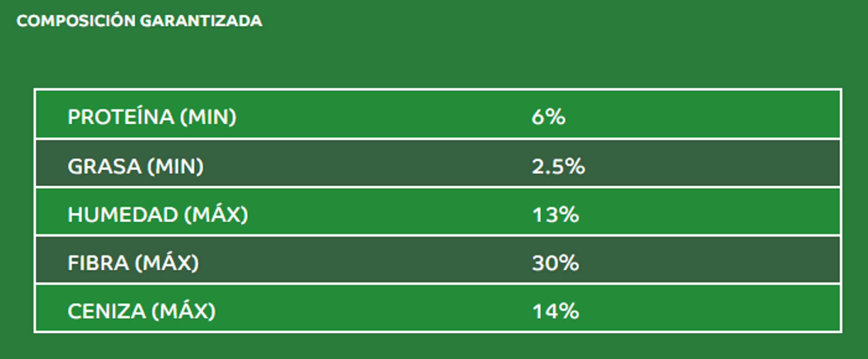Select the 13% humidity value
The width and height of the screenshot is (868, 359).
[x=556, y=215]
